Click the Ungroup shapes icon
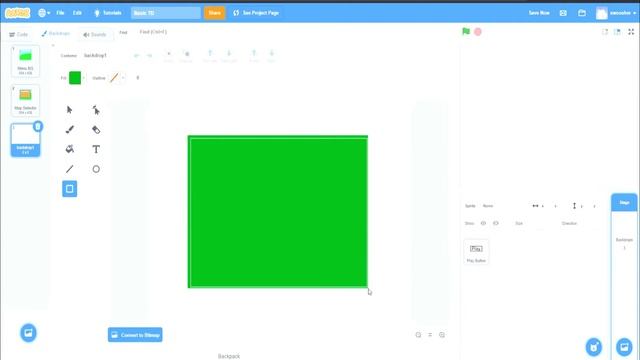This screenshot has width=640, height=360. pos(187,56)
